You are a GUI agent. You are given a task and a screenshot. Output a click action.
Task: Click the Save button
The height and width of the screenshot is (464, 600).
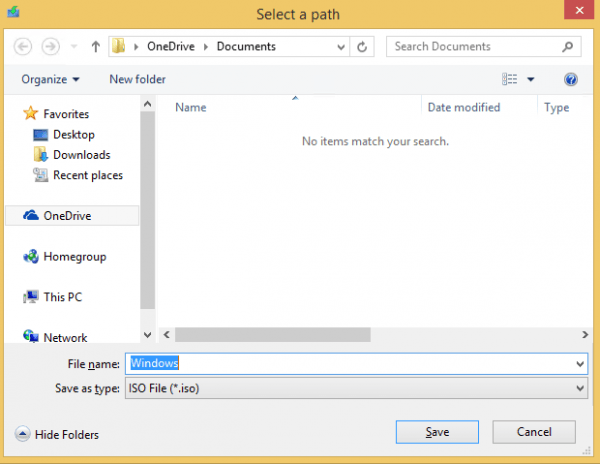pos(437,432)
